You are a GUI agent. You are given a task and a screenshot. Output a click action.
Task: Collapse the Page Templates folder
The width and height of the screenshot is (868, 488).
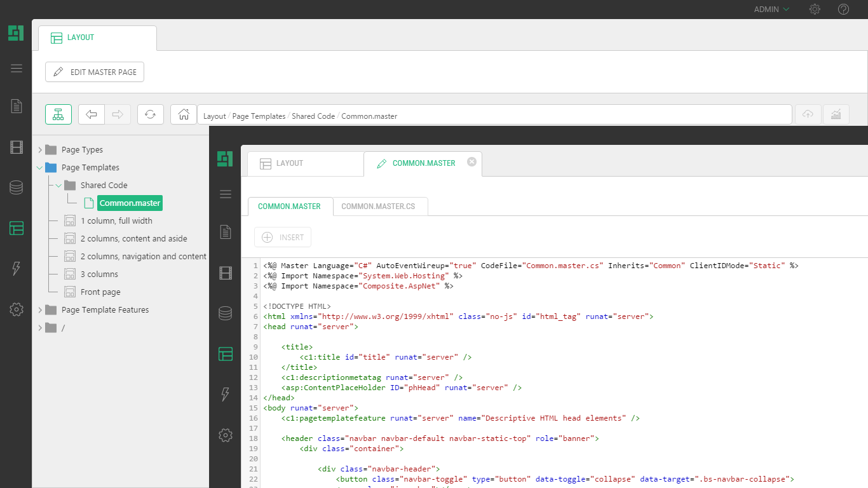(x=40, y=168)
